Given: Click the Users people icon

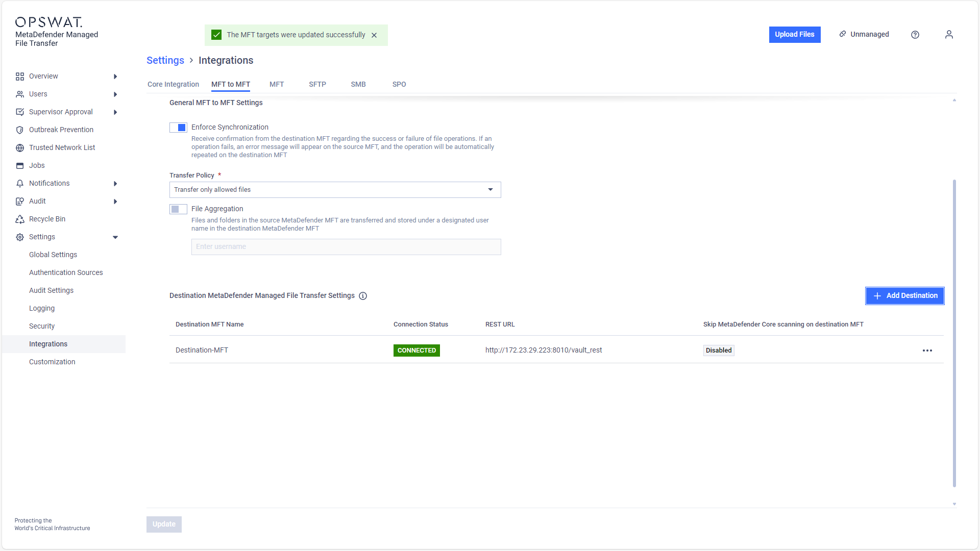Looking at the screenshot, I should pos(20,94).
